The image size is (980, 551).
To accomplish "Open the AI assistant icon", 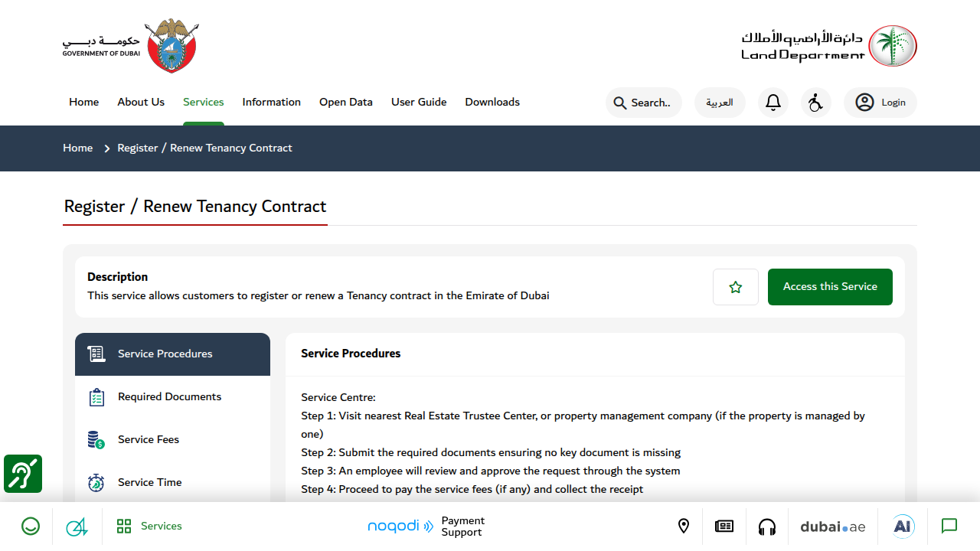I will coord(903,527).
